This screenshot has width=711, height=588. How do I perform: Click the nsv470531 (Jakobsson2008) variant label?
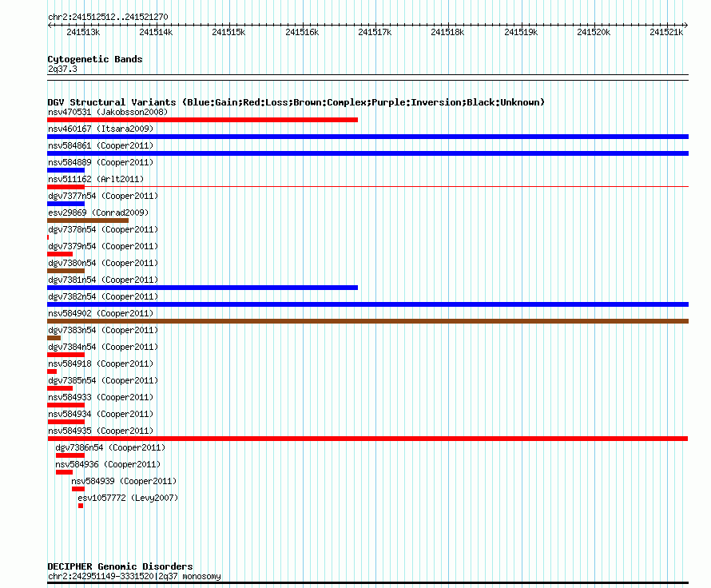click(108, 112)
